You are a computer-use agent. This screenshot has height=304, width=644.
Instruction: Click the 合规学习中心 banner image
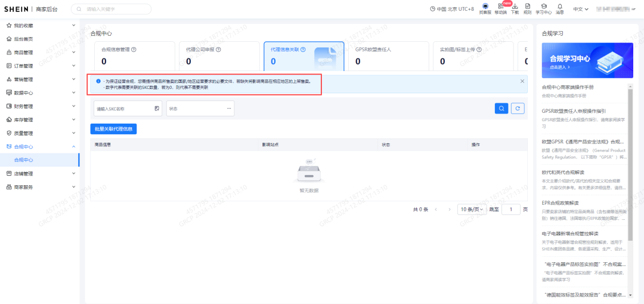(587, 60)
